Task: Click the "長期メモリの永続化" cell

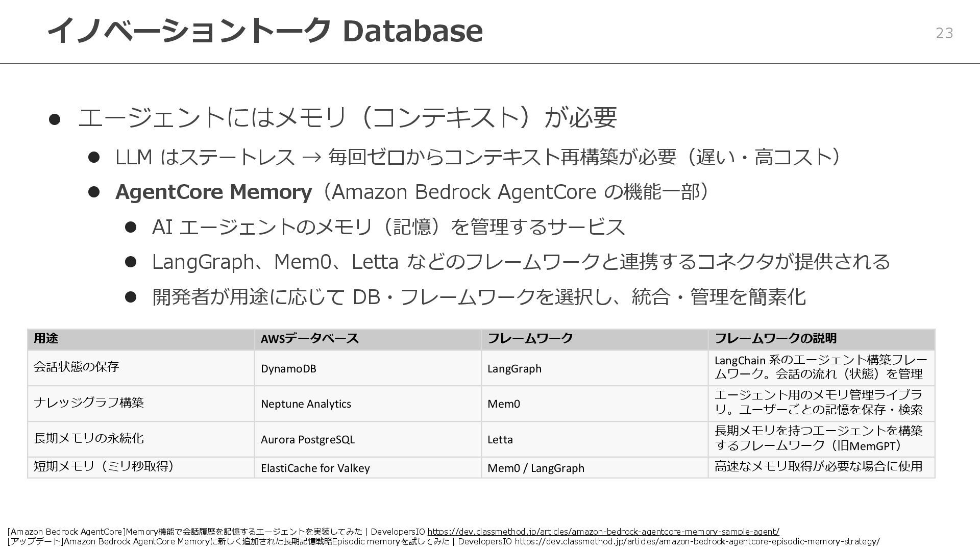Action: (x=88, y=438)
